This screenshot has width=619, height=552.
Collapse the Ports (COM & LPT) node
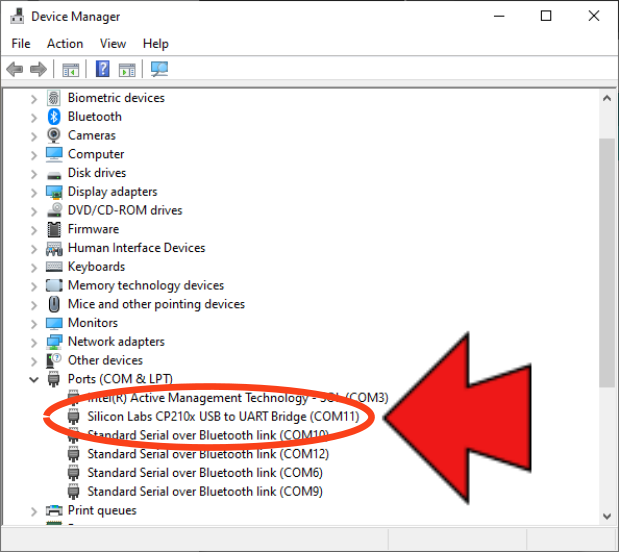click(34, 379)
